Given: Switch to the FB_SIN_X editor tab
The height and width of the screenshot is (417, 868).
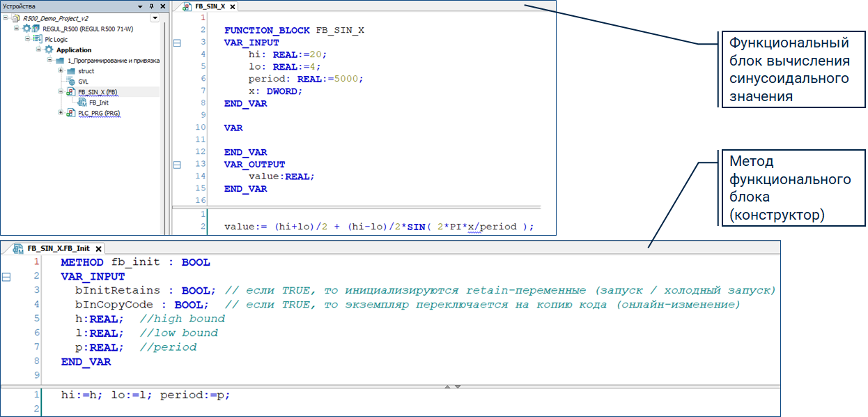Looking at the screenshot, I should [x=210, y=6].
